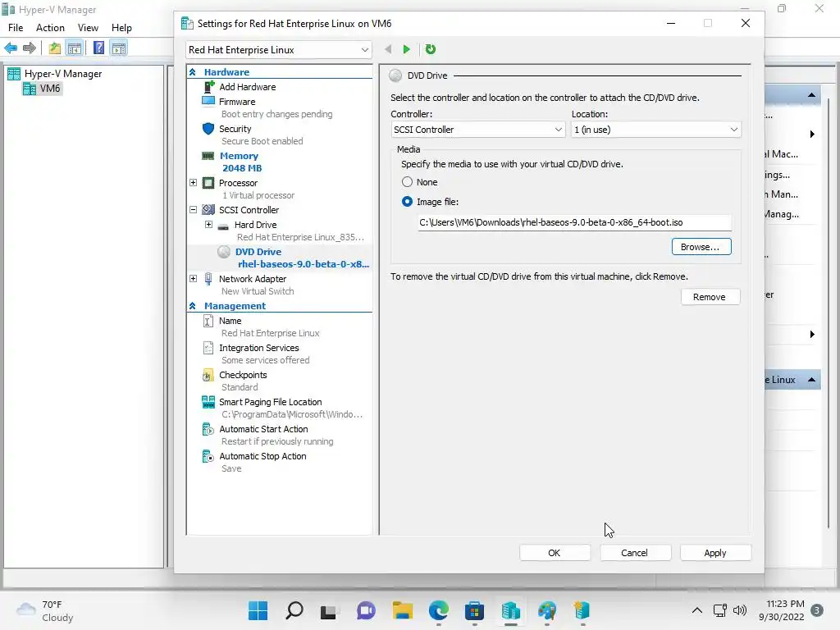Image resolution: width=840 pixels, height=630 pixels.
Task: Click VM6 server icon in tree
Action: point(29,89)
